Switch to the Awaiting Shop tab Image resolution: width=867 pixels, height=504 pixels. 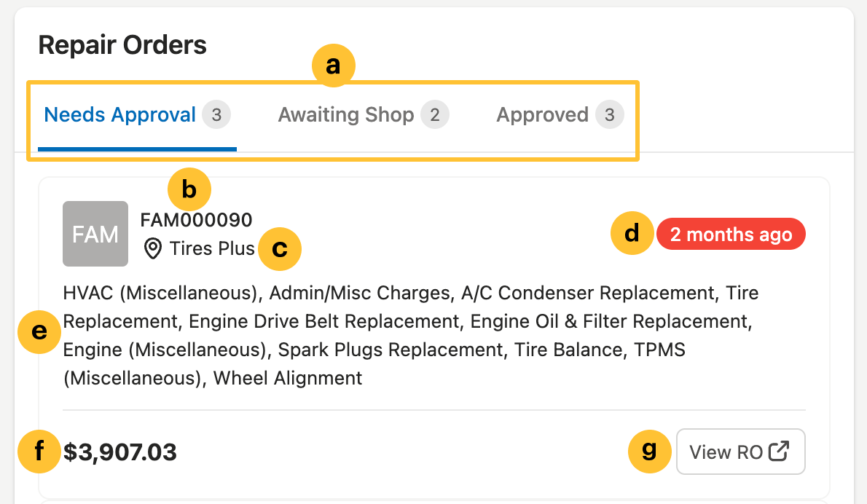tap(345, 114)
